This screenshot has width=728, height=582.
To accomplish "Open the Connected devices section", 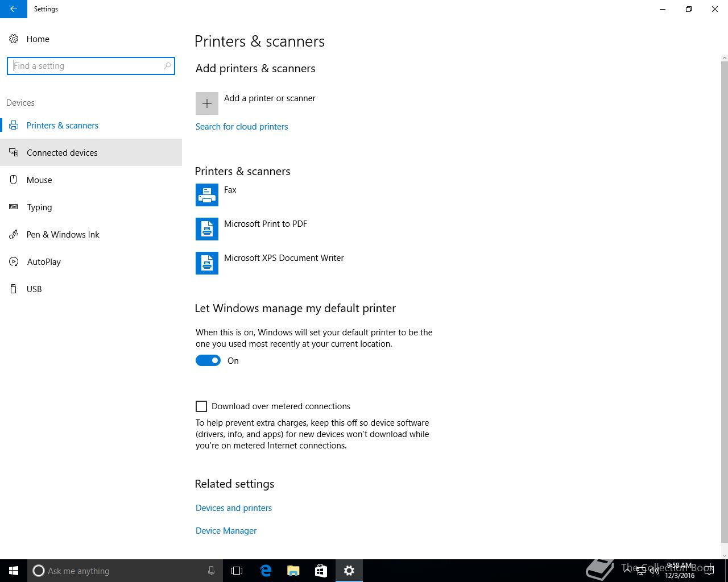I will (x=91, y=153).
